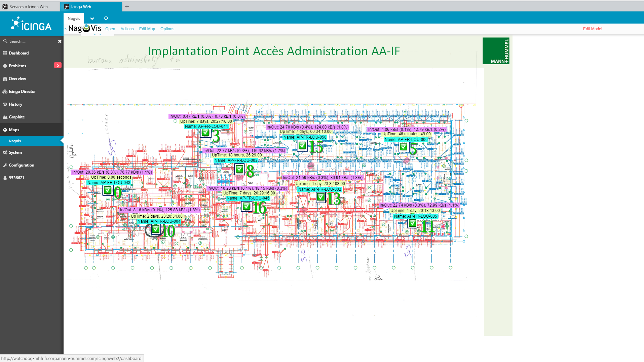
Task: Click the AP-FR-LOU-044 green status icon
Action: tap(205, 133)
